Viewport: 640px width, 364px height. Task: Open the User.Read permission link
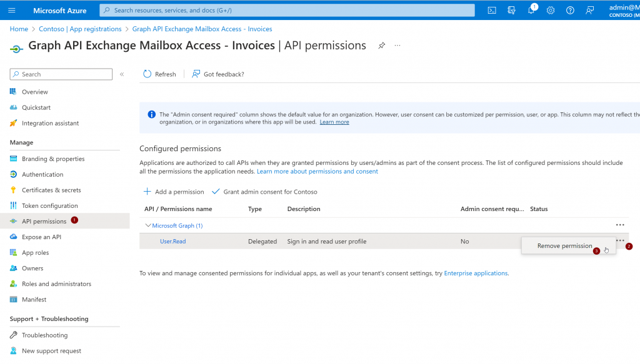click(172, 242)
